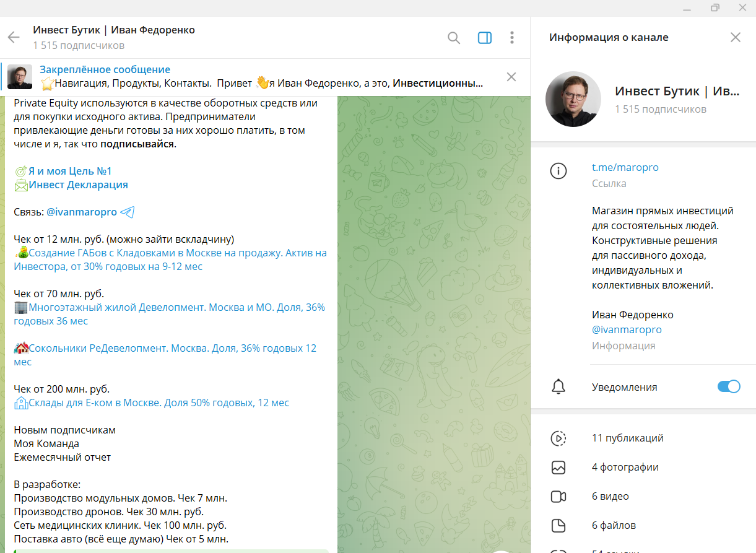
Task: Click the paper plane emoji after @ivanmaropro
Action: (x=127, y=212)
